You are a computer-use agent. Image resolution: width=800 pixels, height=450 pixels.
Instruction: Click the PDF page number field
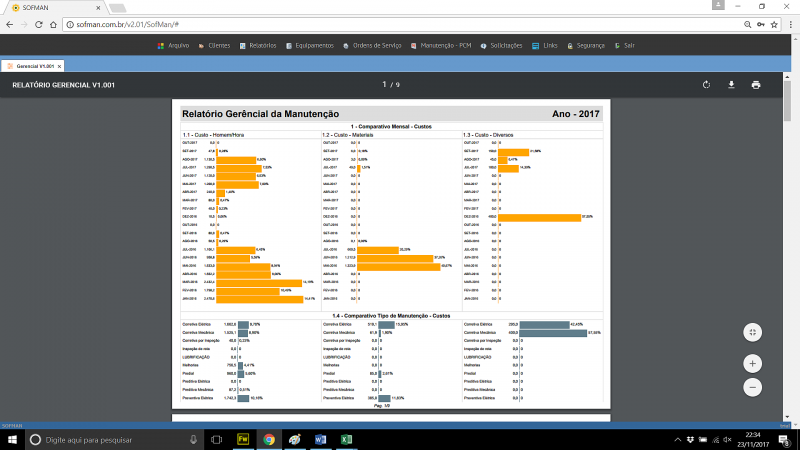(x=385, y=85)
